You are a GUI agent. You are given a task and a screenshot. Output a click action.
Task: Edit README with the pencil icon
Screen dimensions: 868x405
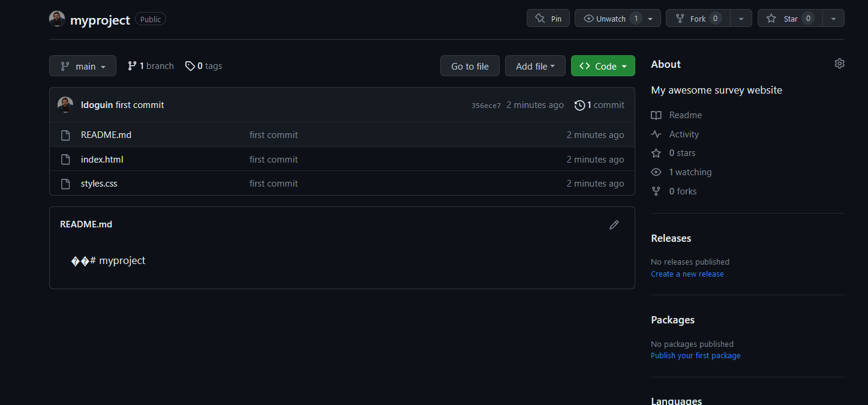coord(614,224)
